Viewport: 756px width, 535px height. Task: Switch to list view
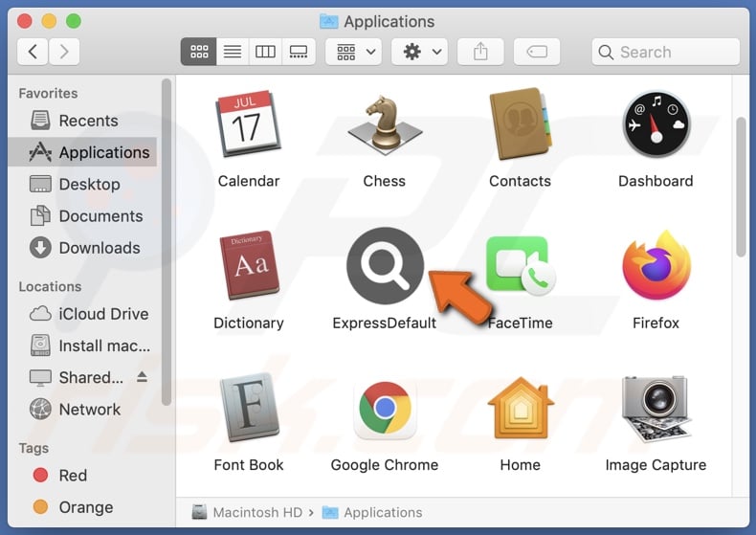pyautogui.click(x=233, y=52)
